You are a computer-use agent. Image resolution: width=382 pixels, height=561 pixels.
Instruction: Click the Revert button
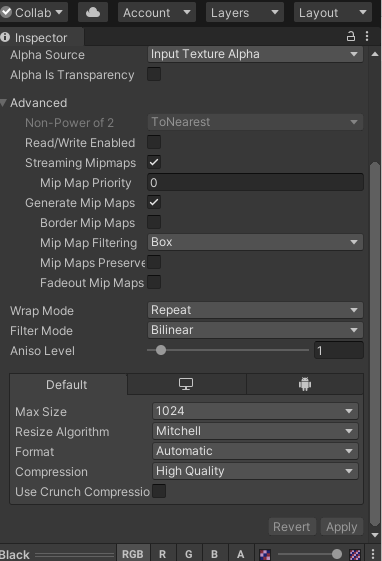tap(292, 527)
